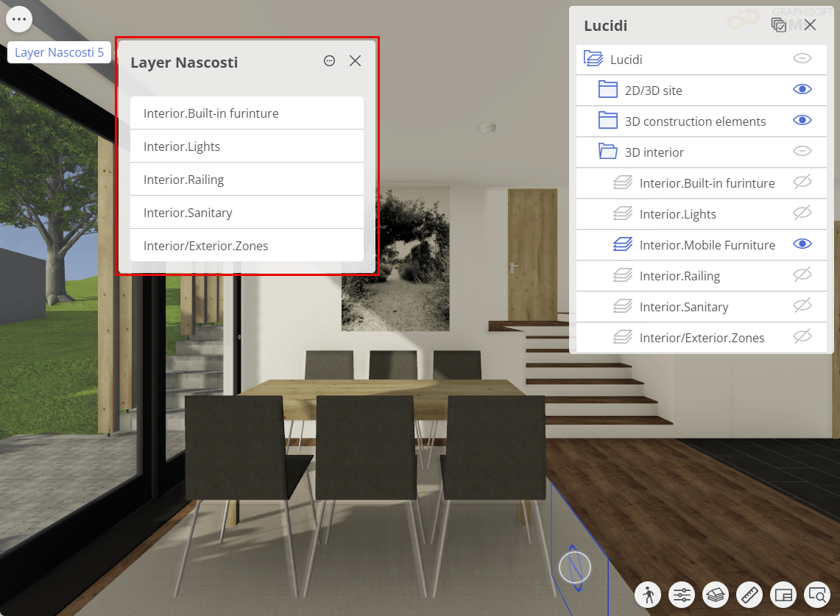This screenshot has width=840, height=616.
Task: Click the Layer Nascosti 5 badge
Action: [59, 52]
